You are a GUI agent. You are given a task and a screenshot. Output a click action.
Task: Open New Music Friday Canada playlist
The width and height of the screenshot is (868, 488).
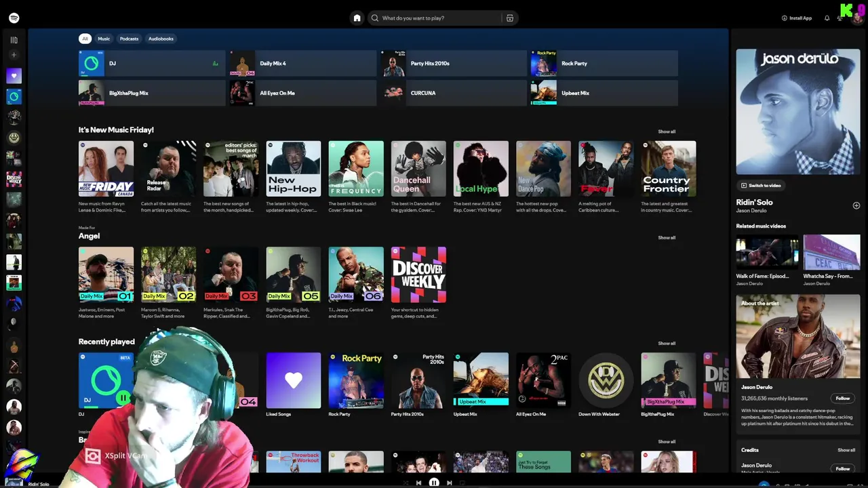click(106, 169)
